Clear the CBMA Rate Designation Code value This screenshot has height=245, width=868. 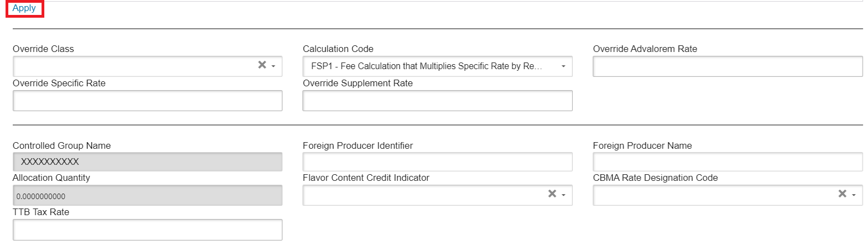click(843, 194)
